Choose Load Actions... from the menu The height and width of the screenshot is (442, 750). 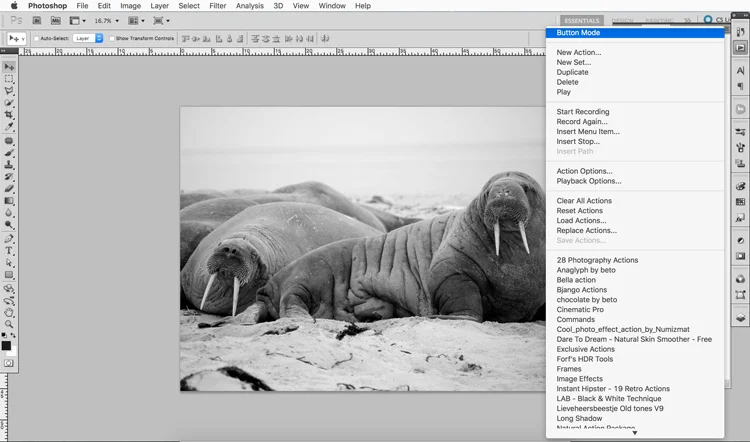pyautogui.click(x=635, y=221)
